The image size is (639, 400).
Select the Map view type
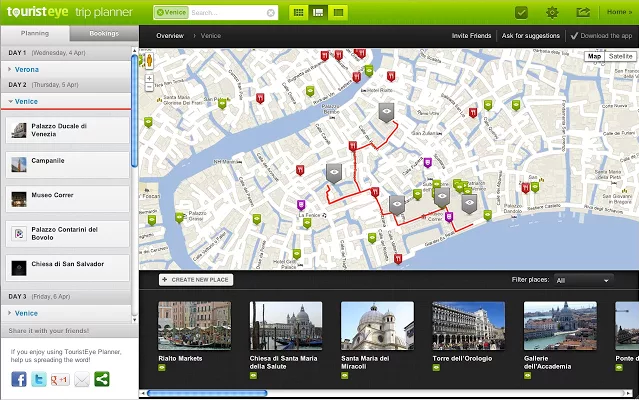click(595, 57)
